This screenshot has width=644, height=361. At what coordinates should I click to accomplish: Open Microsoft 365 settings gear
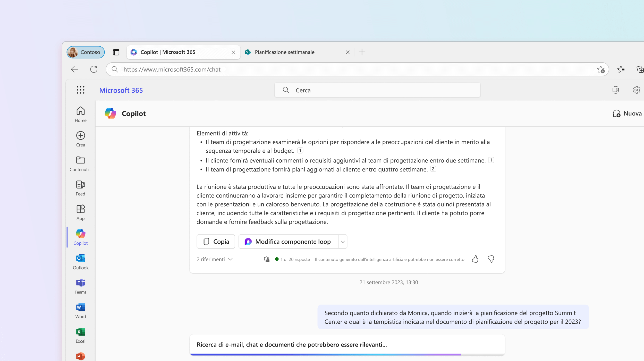tap(637, 90)
